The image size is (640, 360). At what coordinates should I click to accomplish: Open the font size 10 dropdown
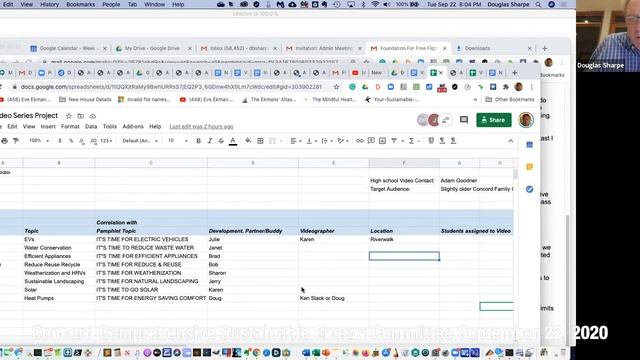(178, 141)
